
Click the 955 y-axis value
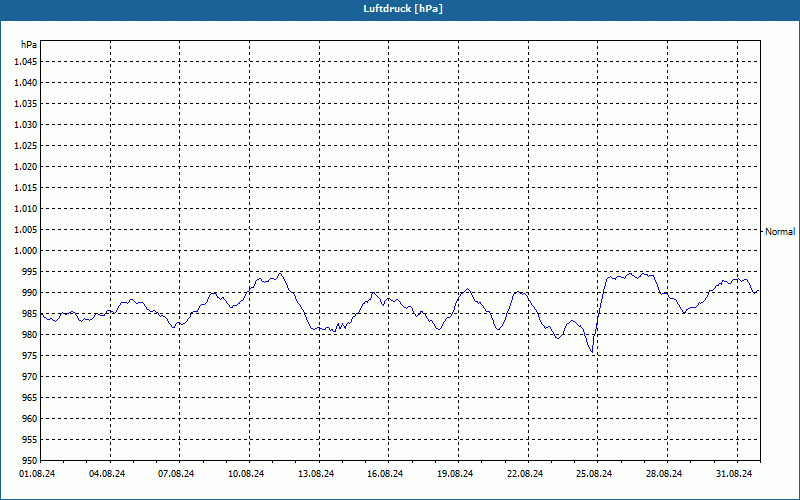coord(30,439)
